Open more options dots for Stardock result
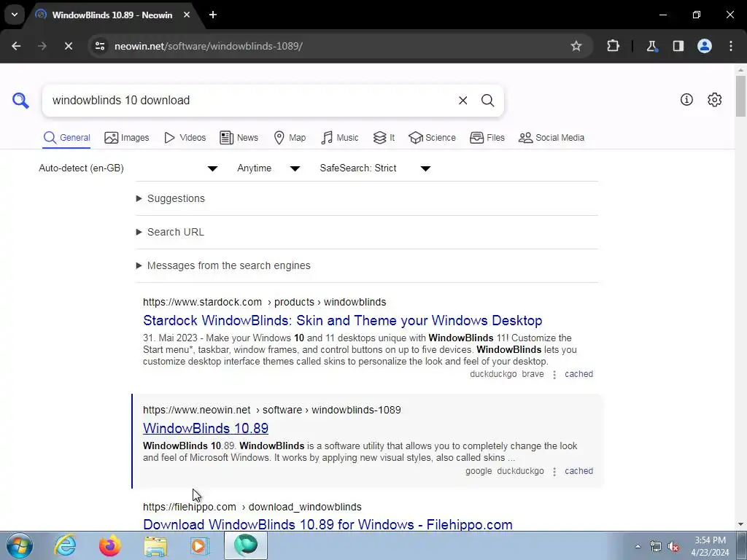This screenshot has width=747, height=560. click(x=554, y=375)
